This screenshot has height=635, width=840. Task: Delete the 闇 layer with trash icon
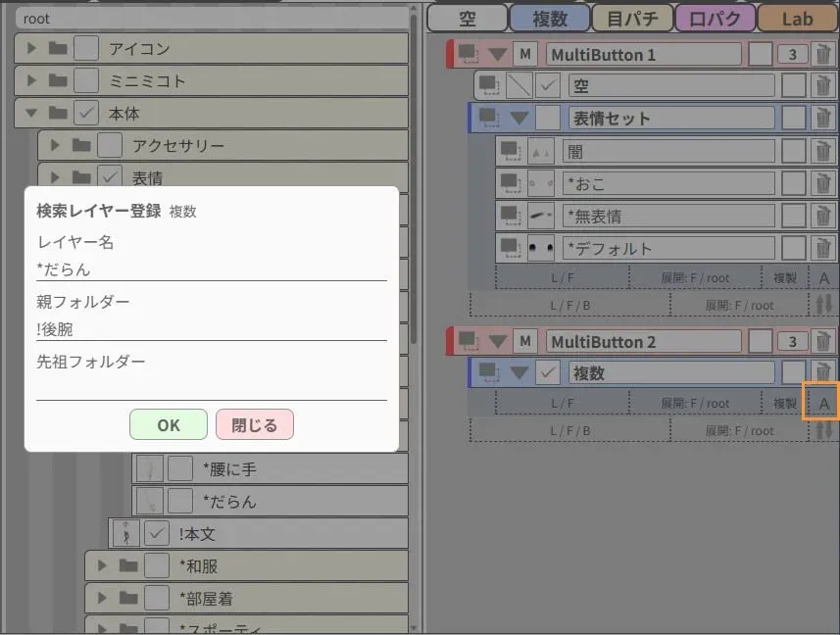point(823,152)
